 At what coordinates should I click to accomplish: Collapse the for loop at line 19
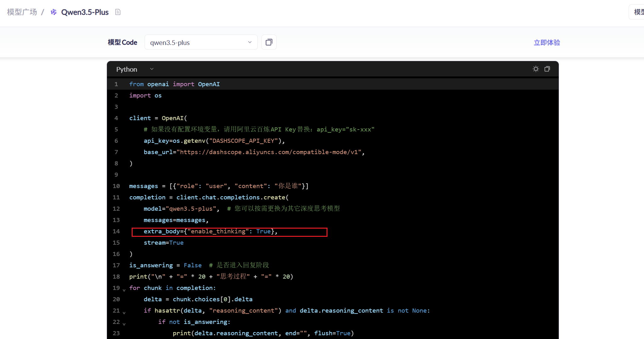[124, 290]
